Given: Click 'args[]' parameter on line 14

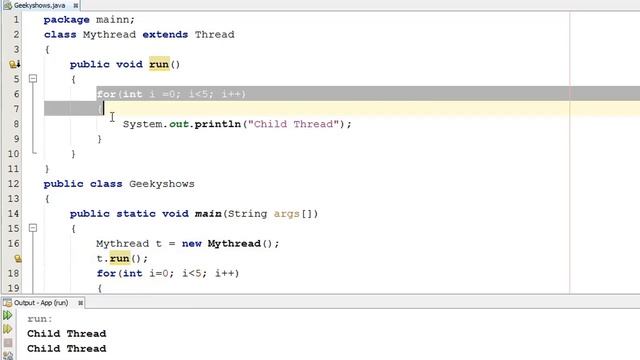Looking at the screenshot, I should pos(293,213).
